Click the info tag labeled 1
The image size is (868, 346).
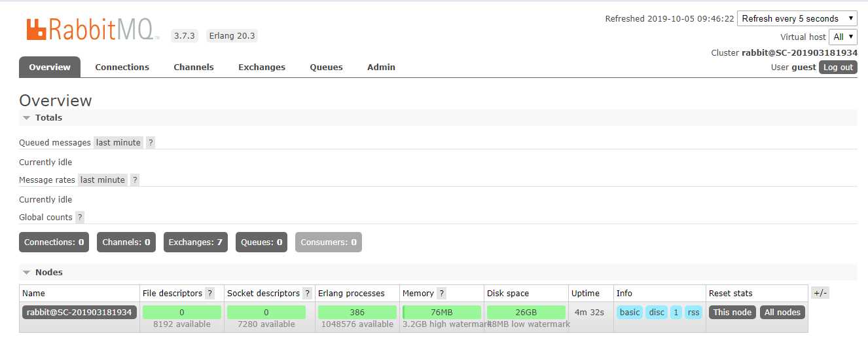click(x=676, y=312)
